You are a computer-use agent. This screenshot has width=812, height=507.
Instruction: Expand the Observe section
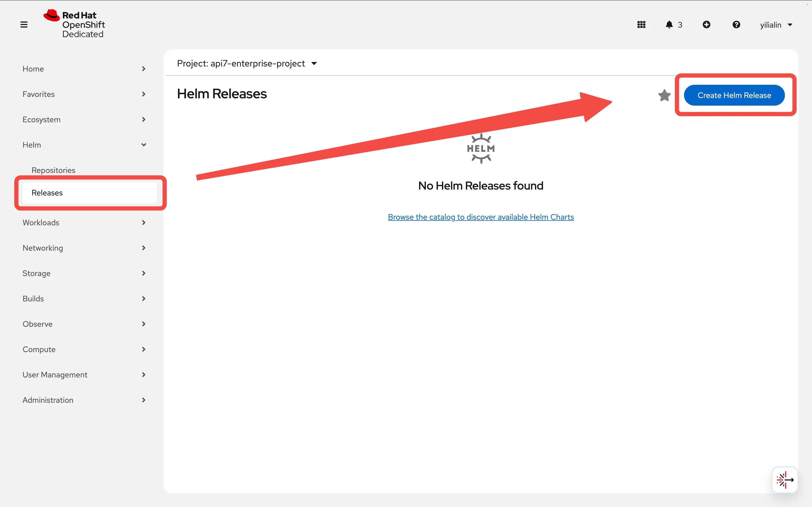(x=37, y=324)
